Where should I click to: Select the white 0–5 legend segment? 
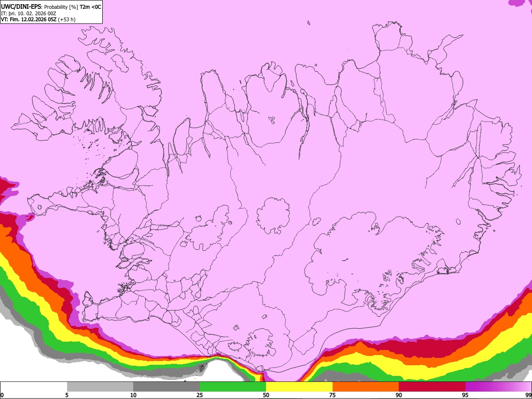(x=34, y=387)
